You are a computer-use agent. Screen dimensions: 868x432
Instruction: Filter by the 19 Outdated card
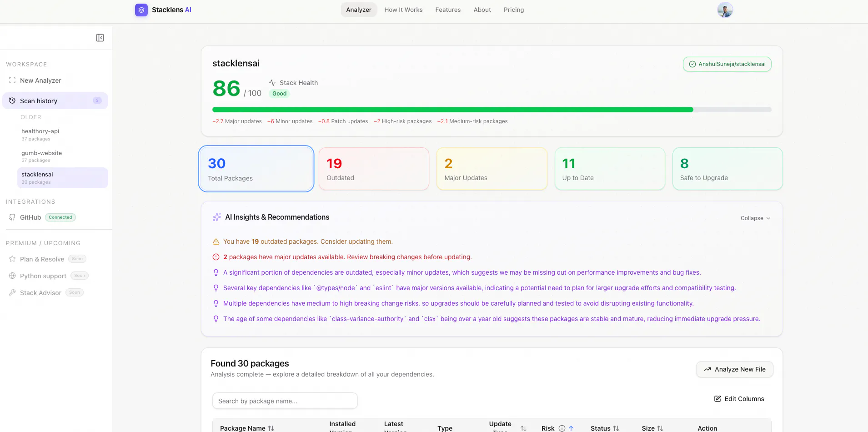(x=374, y=169)
